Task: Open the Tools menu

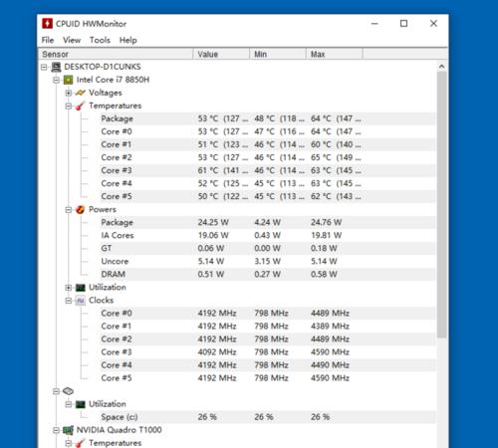Action: [x=100, y=40]
